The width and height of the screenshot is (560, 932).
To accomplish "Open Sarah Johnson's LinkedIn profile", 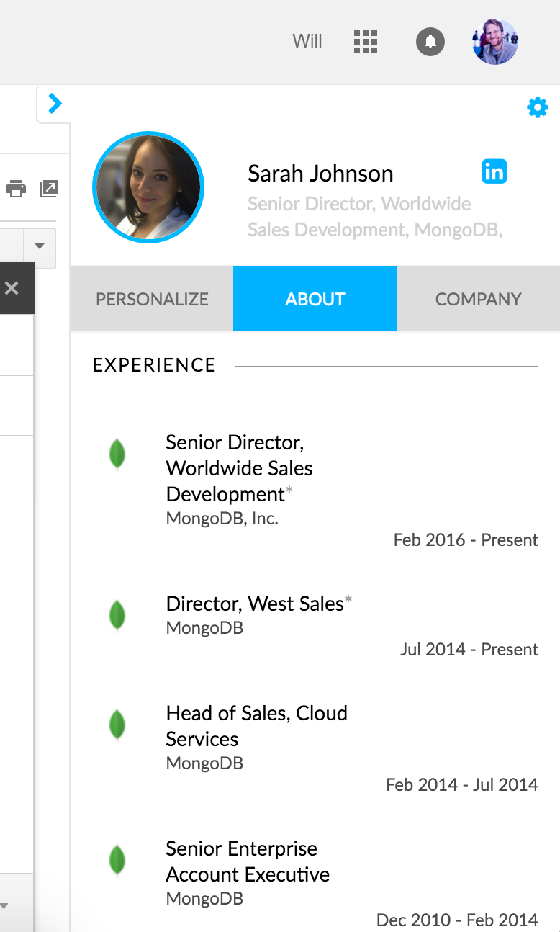I will (494, 171).
